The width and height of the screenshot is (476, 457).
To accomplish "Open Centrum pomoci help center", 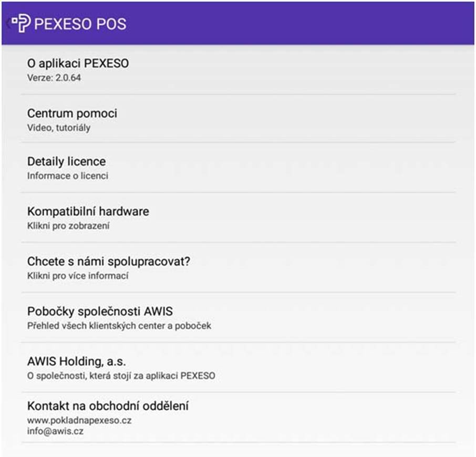I will coord(239,119).
